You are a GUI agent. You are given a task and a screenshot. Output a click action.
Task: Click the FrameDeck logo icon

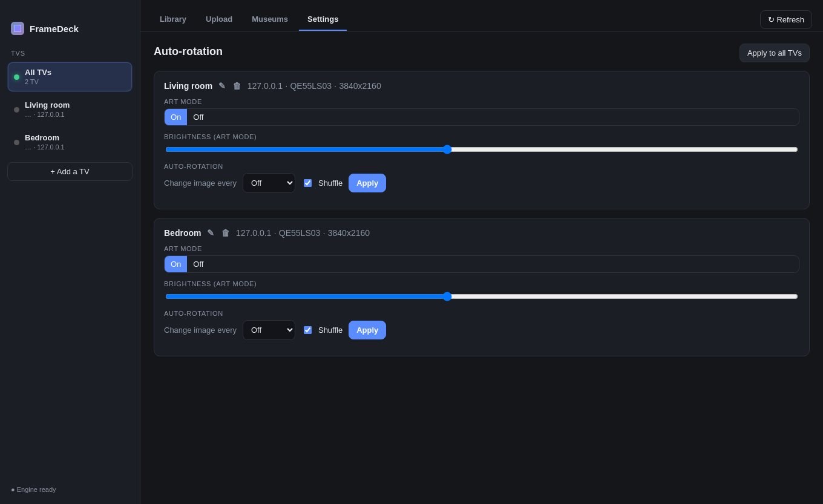coord(18,28)
